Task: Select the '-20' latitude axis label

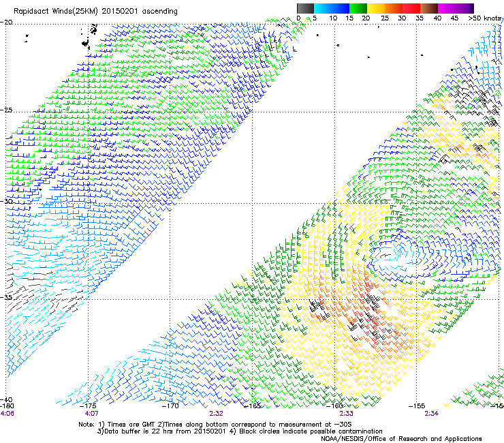Action: 6,22
